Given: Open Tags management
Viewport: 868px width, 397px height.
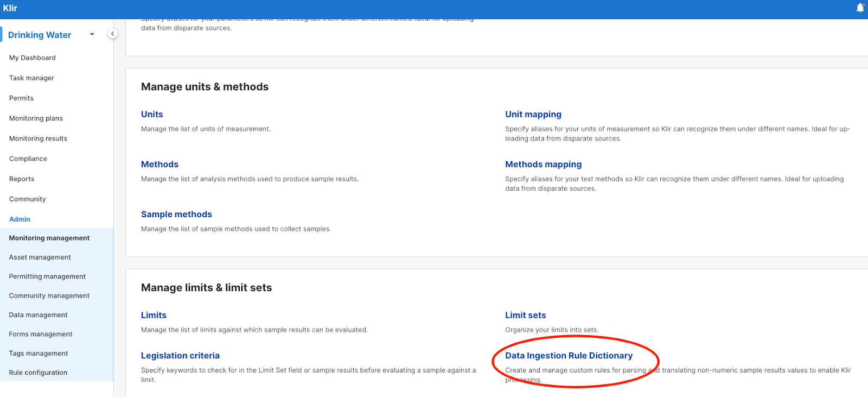Looking at the screenshot, I should (x=39, y=354).
